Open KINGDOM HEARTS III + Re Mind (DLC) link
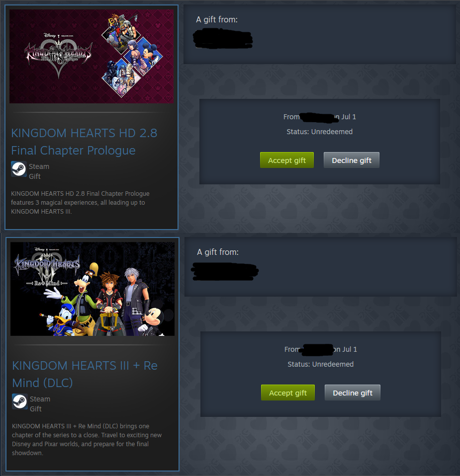The image size is (460, 476). (85, 374)
